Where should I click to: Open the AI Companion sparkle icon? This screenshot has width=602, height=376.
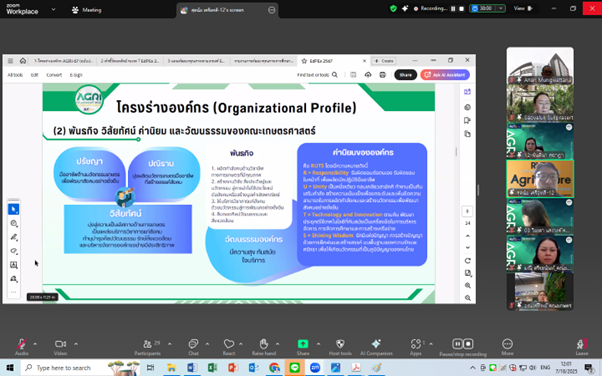pyautogui.click(x=376, y=346)
